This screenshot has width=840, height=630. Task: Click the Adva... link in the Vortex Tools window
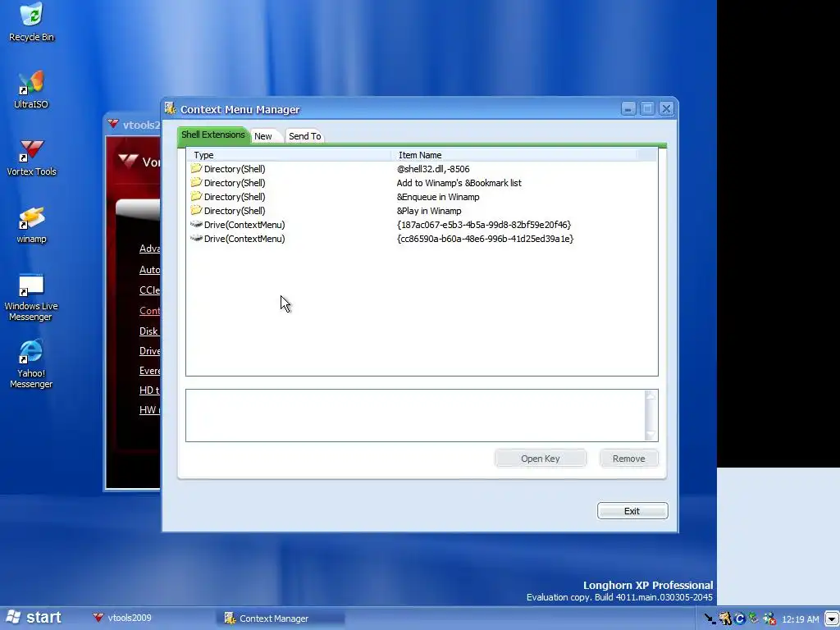[x=149, y=249]
